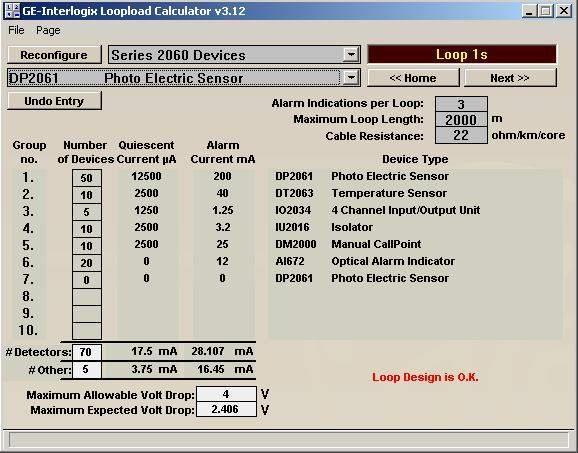Select the Series 2060 Devices combo box
The height and width of the screenshot is (453, 578).
point(234,55)
